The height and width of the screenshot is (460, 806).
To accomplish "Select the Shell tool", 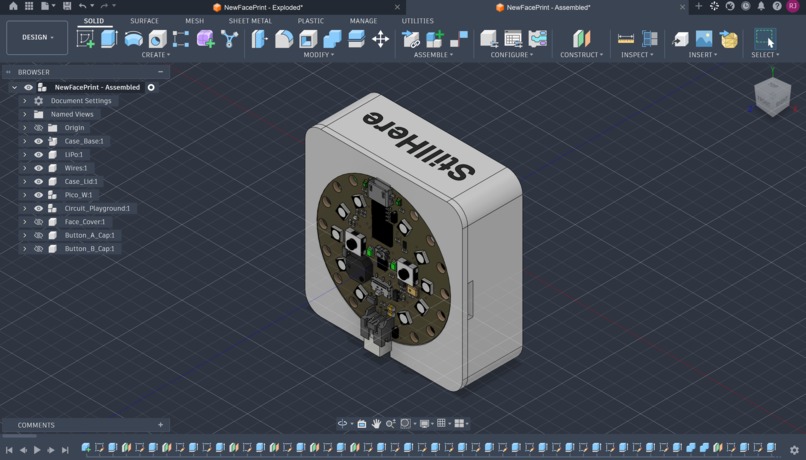I will coord(308,39).
